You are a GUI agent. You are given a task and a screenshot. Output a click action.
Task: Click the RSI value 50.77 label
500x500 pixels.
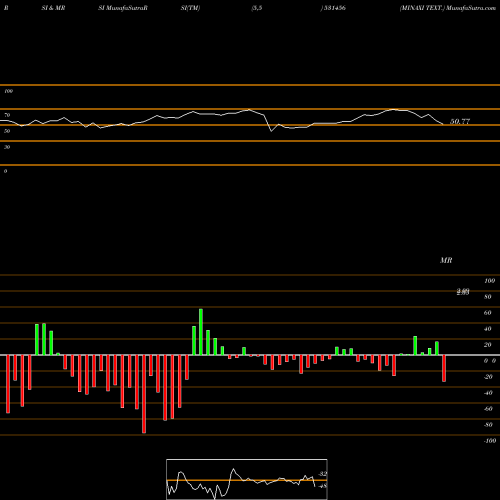[460, 121]
